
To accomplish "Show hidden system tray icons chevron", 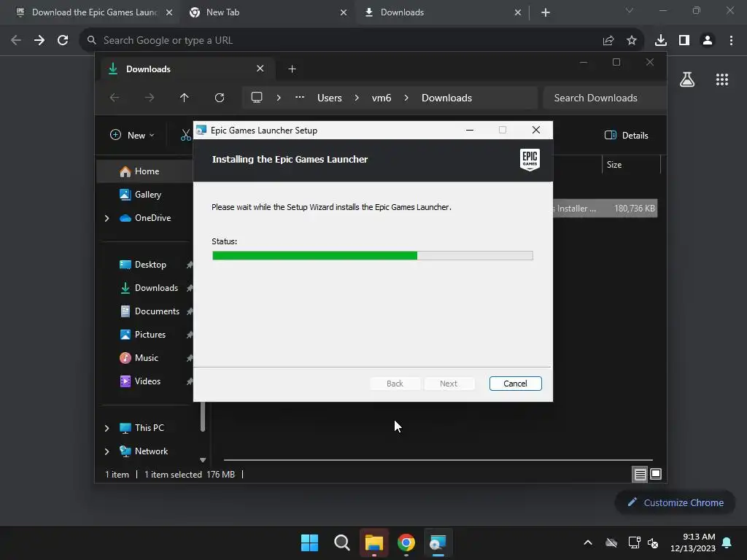I will tap(588, 542).
